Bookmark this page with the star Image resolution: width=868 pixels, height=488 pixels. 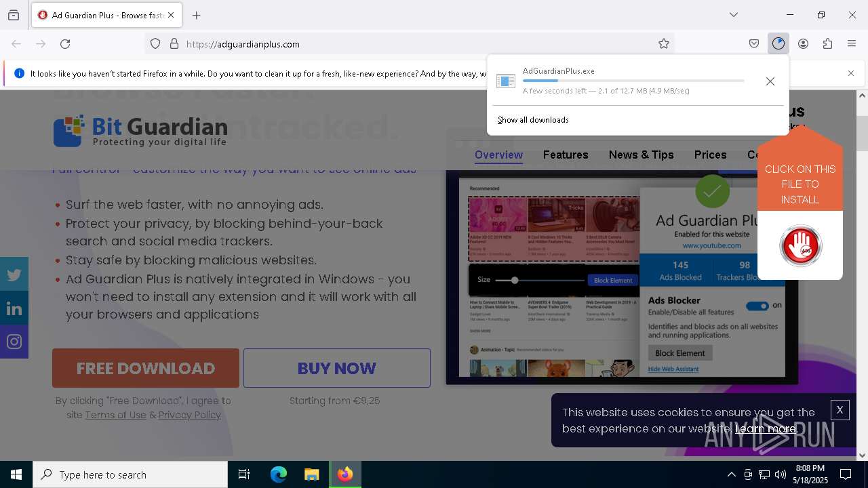tap(664, 44)
